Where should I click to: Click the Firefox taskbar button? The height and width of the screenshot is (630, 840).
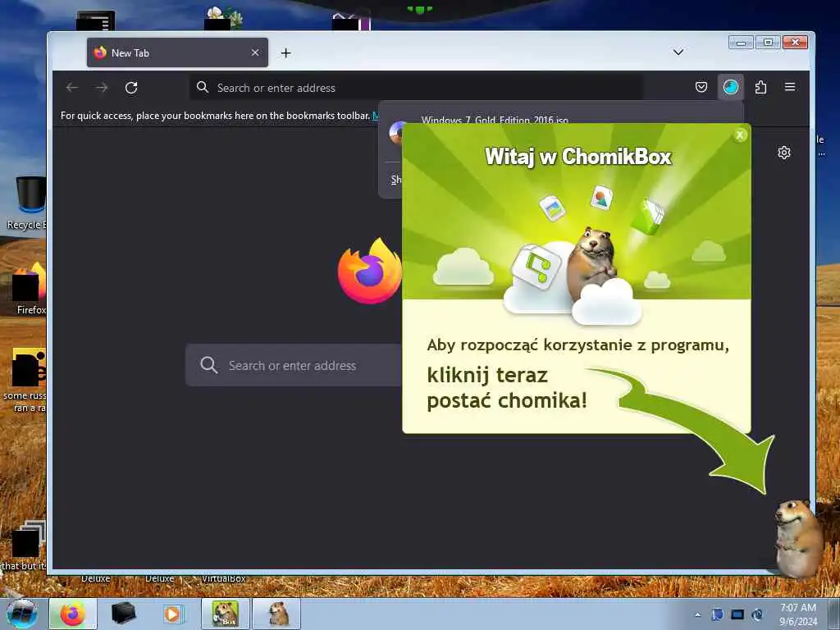point(73,614)
